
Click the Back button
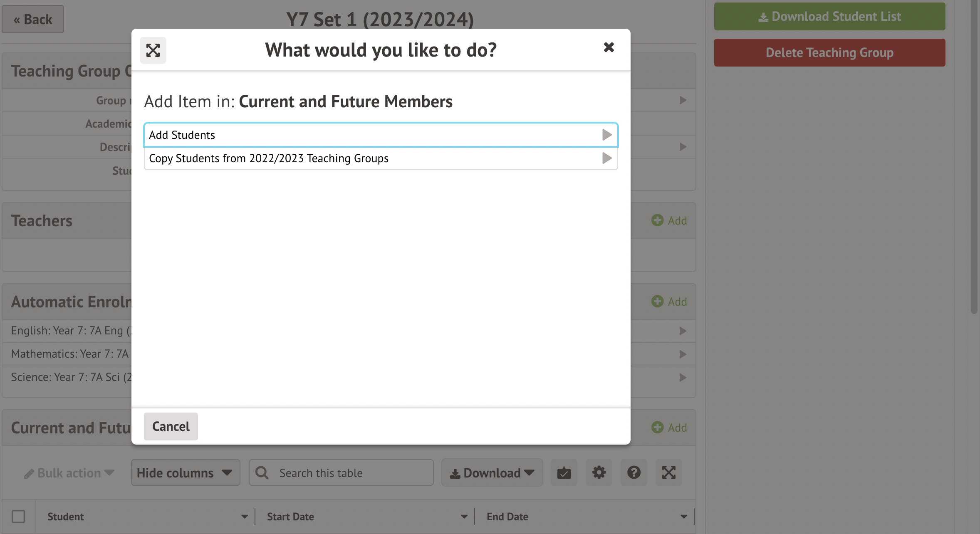point(33,19)
